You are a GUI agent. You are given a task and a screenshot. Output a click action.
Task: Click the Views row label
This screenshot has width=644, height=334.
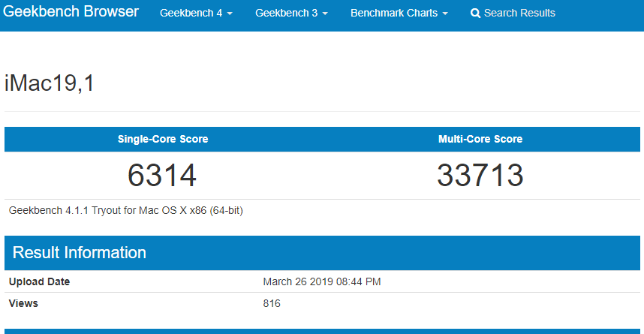[23, 303]
